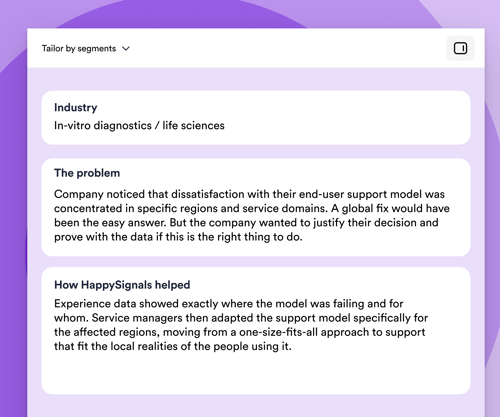The width and height of the screenshot is (500, 417).
Task: Click the white header bar
Action: coord(256,48)
